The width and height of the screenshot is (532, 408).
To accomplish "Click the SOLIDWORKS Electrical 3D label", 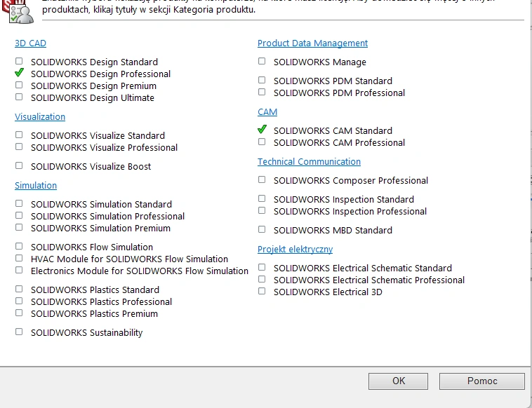I will click(328, 292).
